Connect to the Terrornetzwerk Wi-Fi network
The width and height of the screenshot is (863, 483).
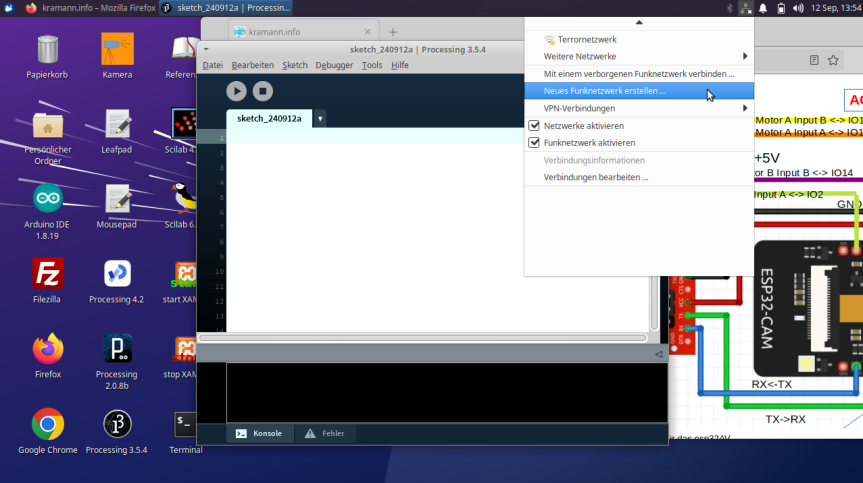pos(580,39)
